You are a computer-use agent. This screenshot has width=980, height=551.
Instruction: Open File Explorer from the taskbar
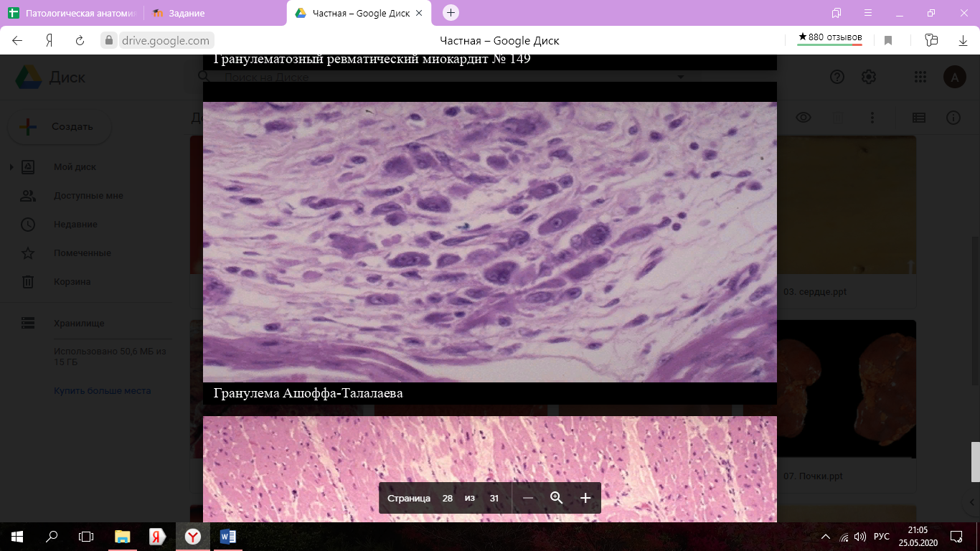pos(123,536)
